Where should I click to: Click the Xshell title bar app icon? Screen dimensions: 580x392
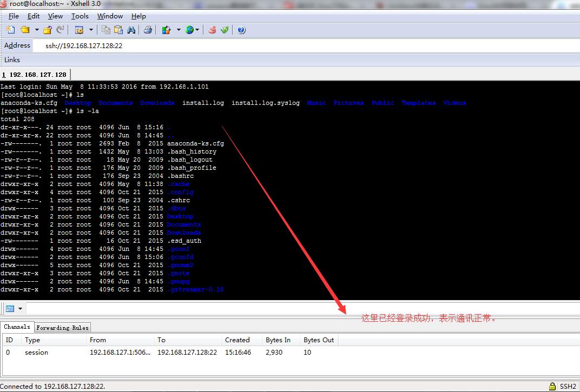pyautogui.click(x=3, y=4)
